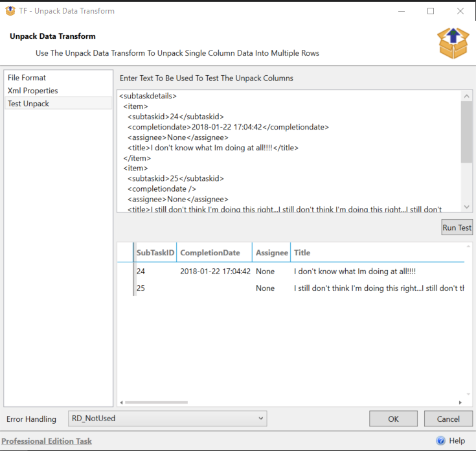Open the Professional Edition Task link
The width and height of the screenshot is (476, 451).
coord(47,441)
